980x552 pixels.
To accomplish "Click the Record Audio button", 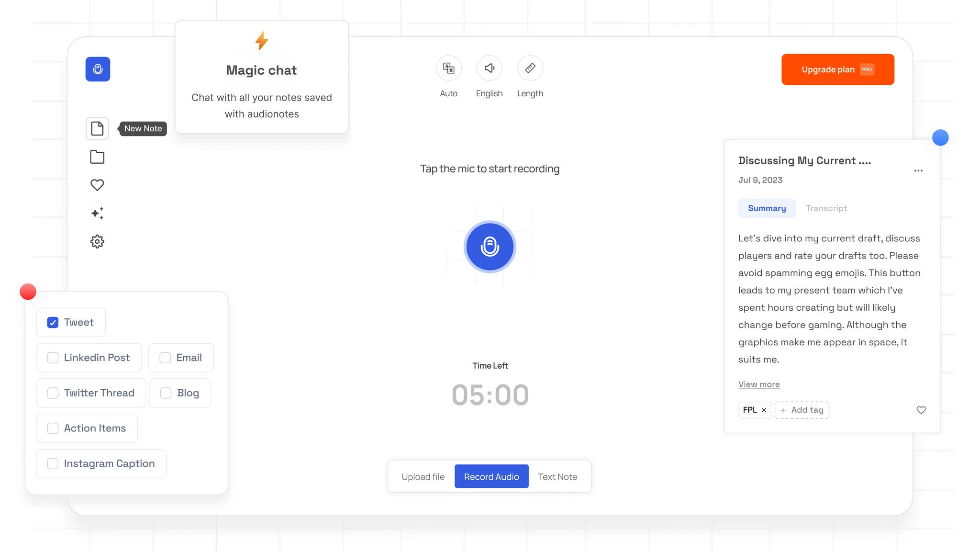I will 490,476.
